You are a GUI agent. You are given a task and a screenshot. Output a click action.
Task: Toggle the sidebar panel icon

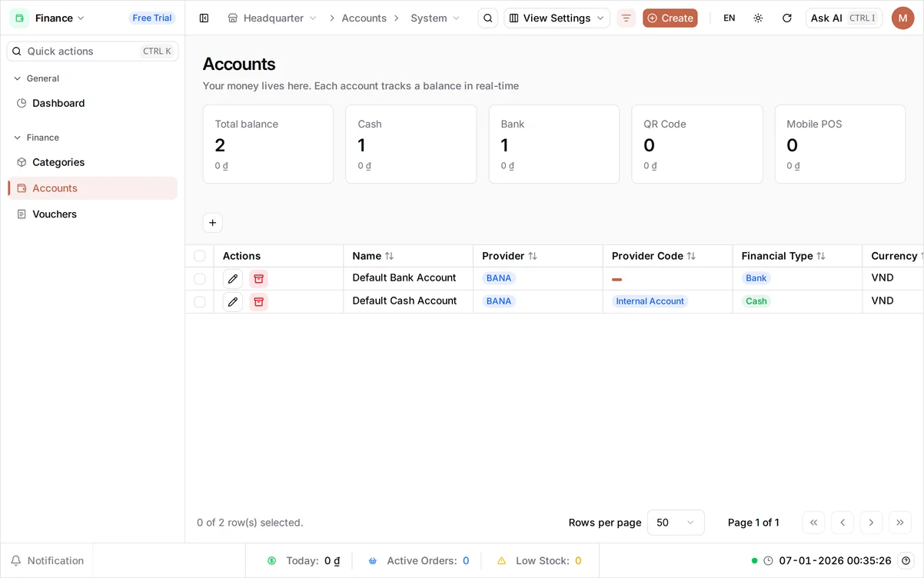204,18
